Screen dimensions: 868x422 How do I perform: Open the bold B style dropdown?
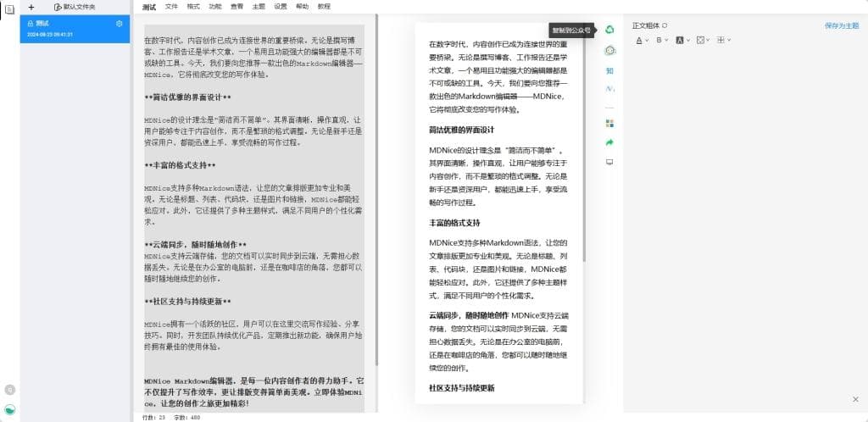point(662,40)
